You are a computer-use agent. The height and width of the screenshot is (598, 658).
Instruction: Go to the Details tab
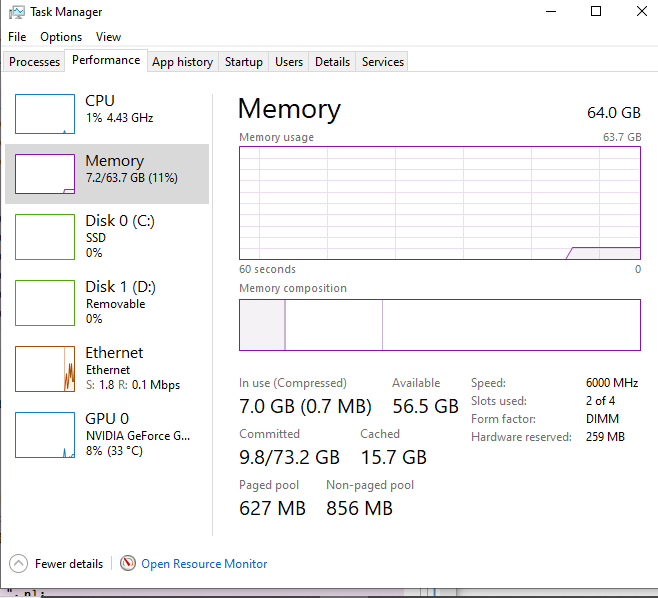[332, 62]
